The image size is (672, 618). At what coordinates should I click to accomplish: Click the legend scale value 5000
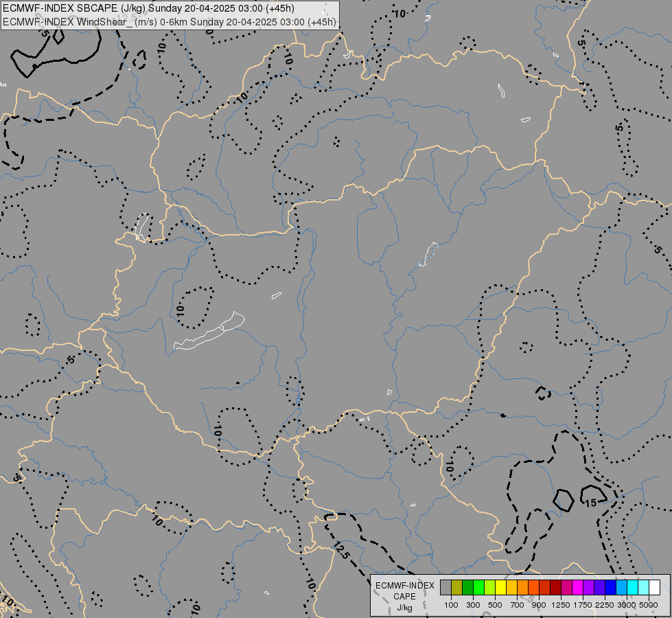(649, 605)
